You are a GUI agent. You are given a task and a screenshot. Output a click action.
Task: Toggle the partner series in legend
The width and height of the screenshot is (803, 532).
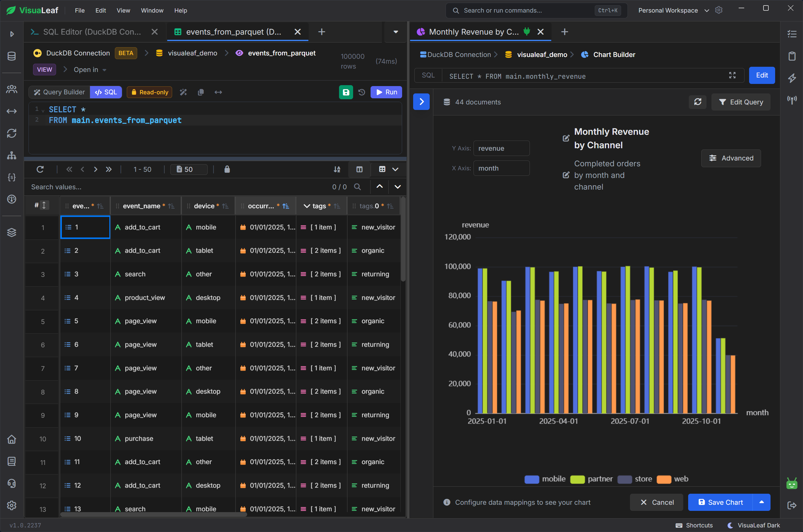[591, 479]
